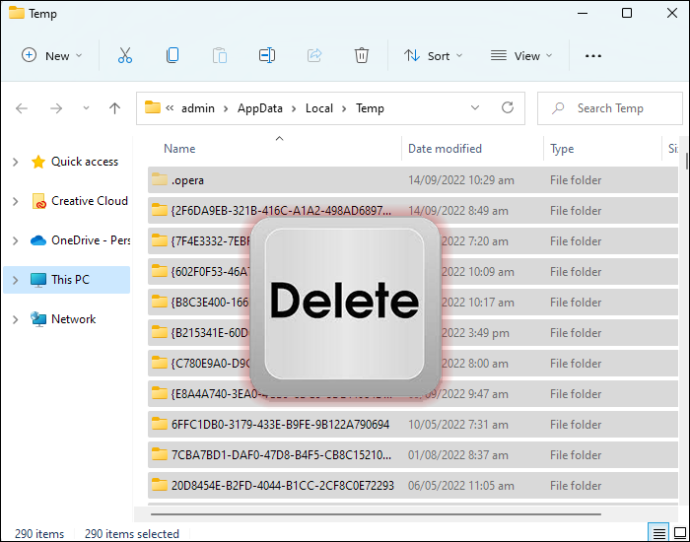
Task: Expand the Creative Cloud tree node
Action: tap(15, 201)
